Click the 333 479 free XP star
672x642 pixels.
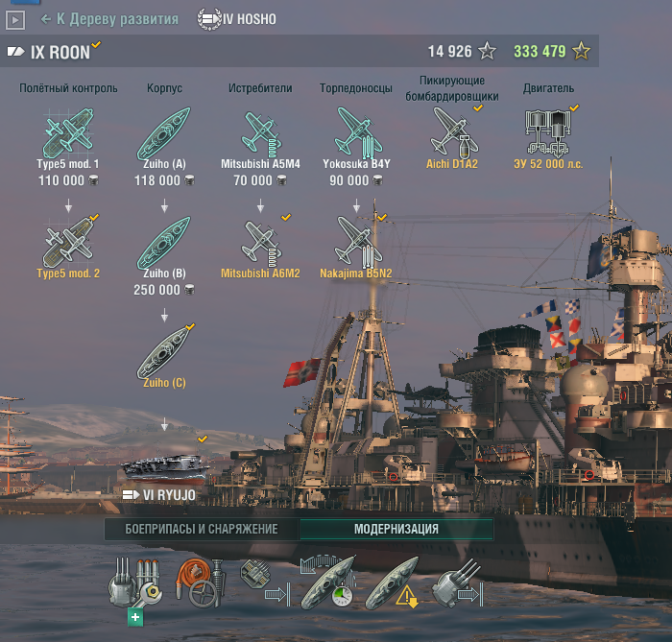coord(581,52)
